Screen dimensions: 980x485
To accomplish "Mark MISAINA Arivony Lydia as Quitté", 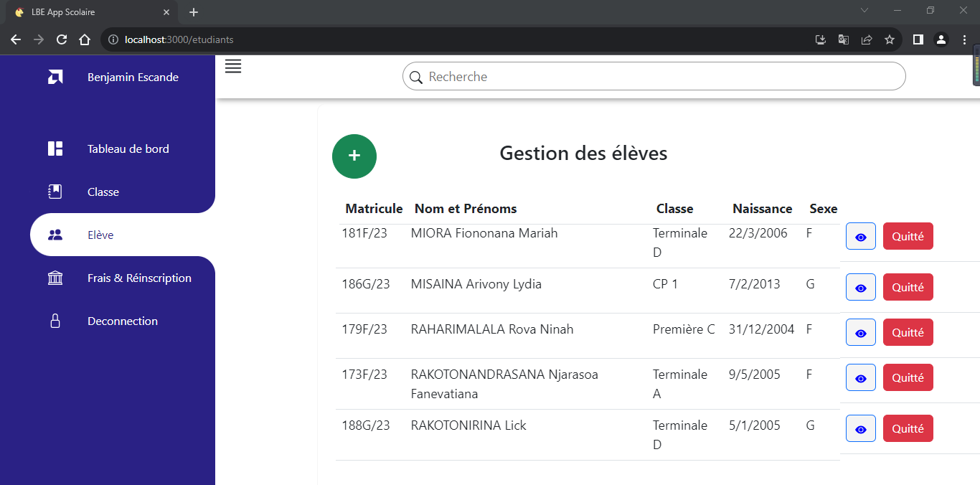I will [908, 287].
